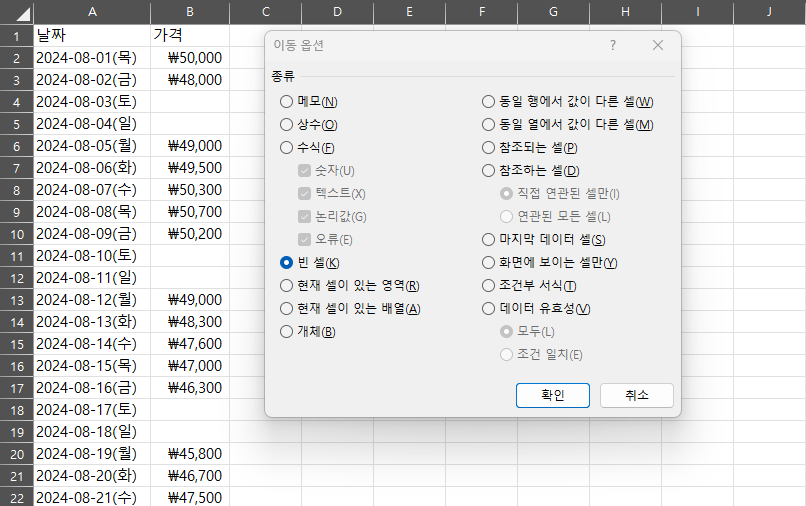Click the ₩48,300 price cell
The height and width of the screenshot is (506, 806).
point(190,322)
